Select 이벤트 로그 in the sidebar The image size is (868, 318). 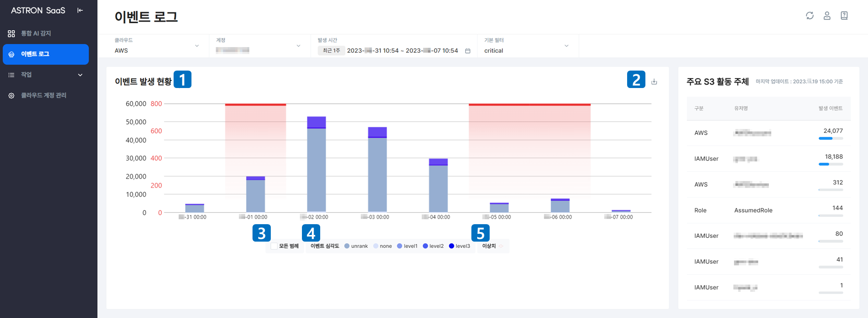[46, 54]
